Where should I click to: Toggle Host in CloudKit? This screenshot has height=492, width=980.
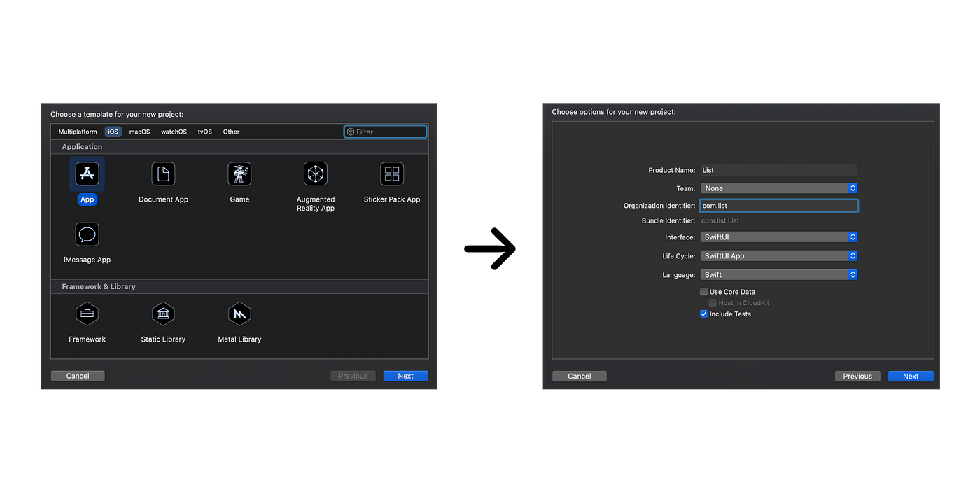[712, 302]
